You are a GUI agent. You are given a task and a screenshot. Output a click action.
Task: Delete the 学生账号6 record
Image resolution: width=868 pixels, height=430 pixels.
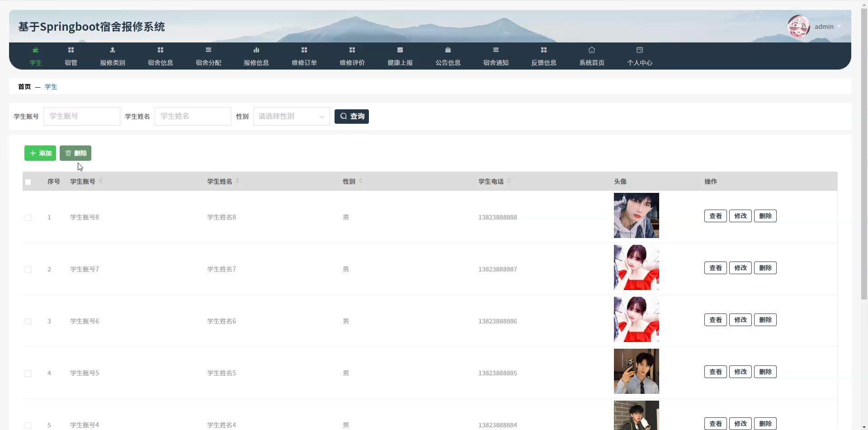point(765,320)
